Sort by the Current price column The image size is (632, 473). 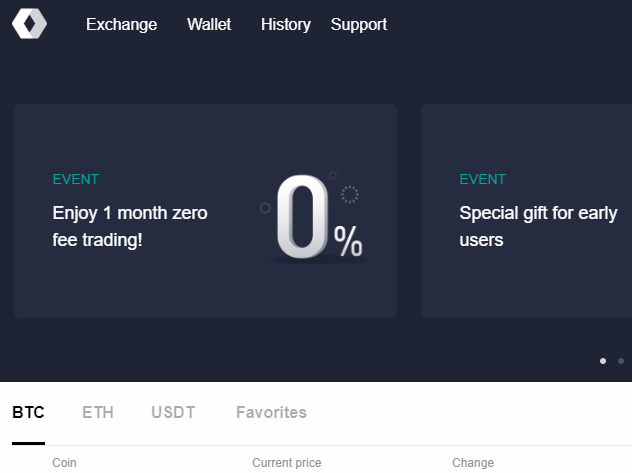(286, 463)
